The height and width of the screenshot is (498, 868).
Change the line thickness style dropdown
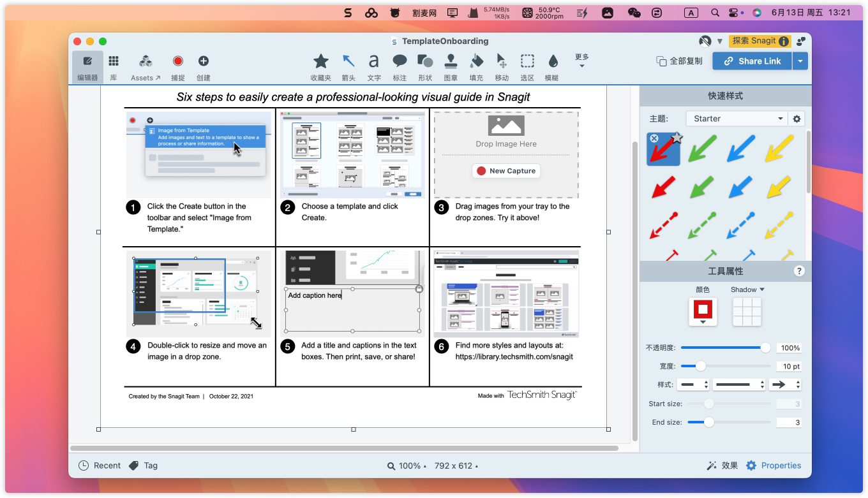[x=739, y=384]
